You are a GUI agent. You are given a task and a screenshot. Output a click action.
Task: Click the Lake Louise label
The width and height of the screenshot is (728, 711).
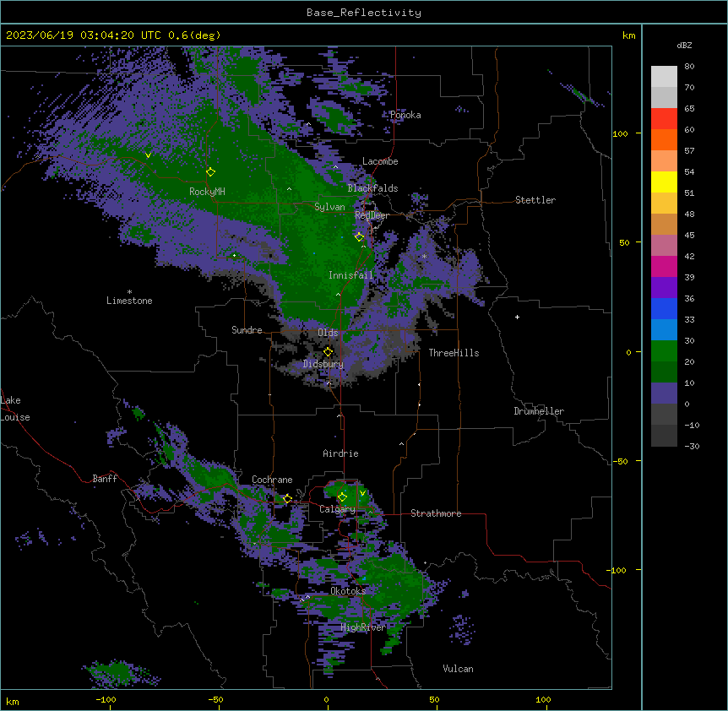15,409
